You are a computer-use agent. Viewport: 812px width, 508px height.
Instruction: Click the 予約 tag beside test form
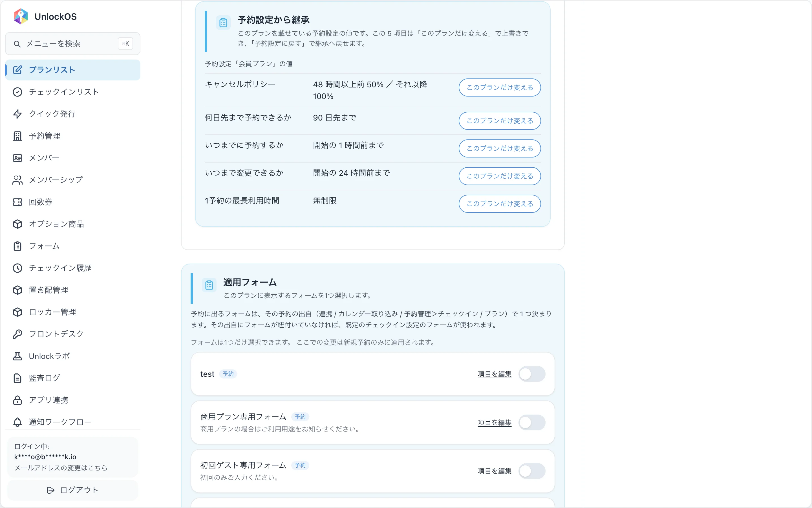[228, 374]
